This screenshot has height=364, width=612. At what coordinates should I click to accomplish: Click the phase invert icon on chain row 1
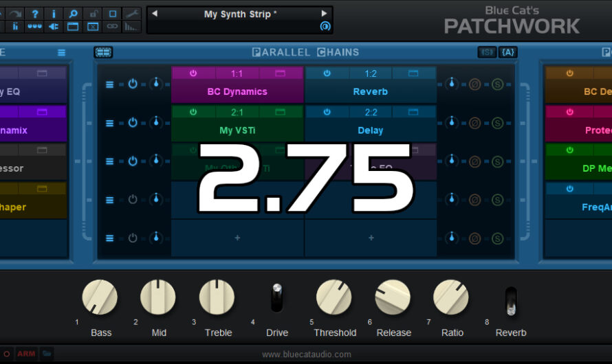(474, 84)
